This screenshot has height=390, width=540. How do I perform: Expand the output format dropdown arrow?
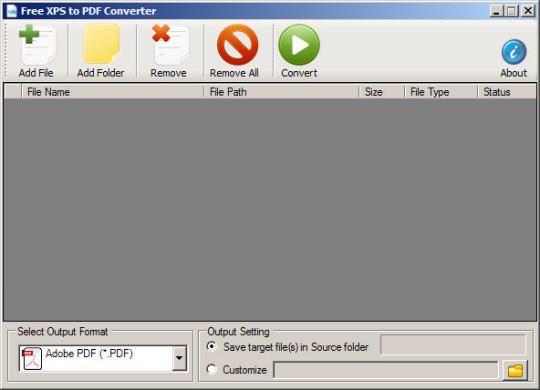(179, 358)
